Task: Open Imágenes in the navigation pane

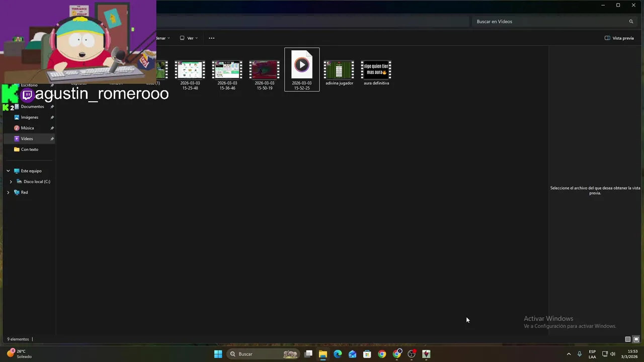Action: (29, 117)
